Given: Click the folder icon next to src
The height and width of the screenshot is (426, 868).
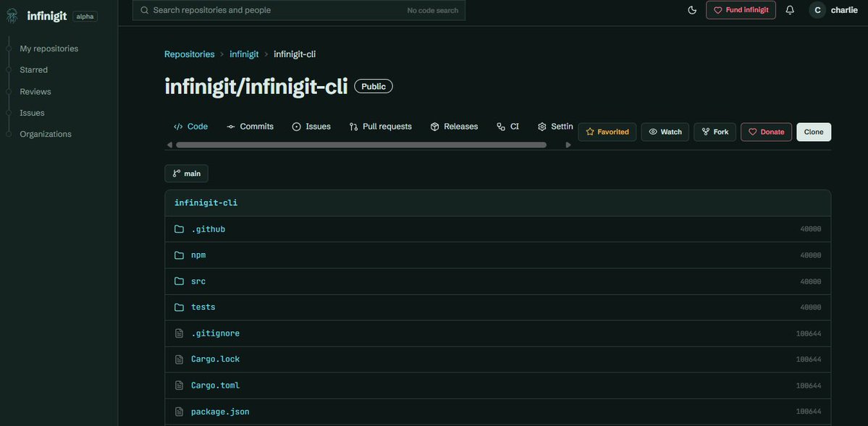Looking at the screenshot, I should pos(179,281).
